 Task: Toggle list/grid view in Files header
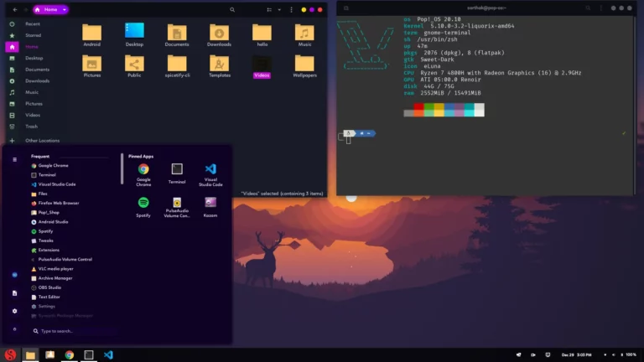(269, 9)
